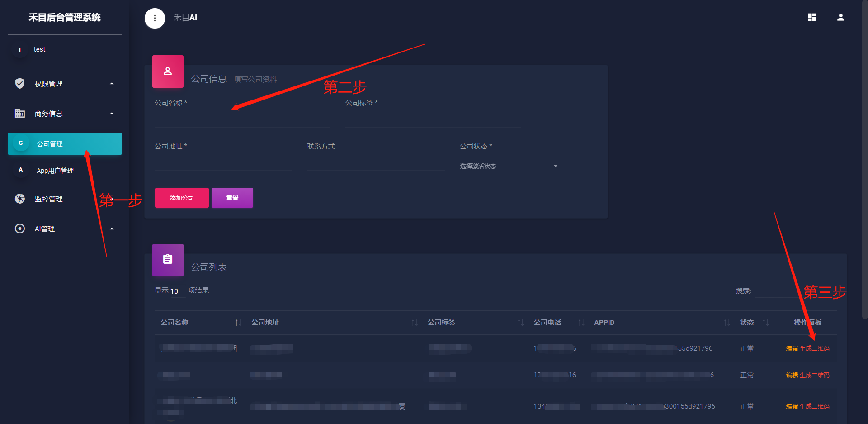Image resolution: width=868 pixels, height=424 pixels.
Task: Click the purple clipboard icon on 公司列表 card
Action: (168, 260)
